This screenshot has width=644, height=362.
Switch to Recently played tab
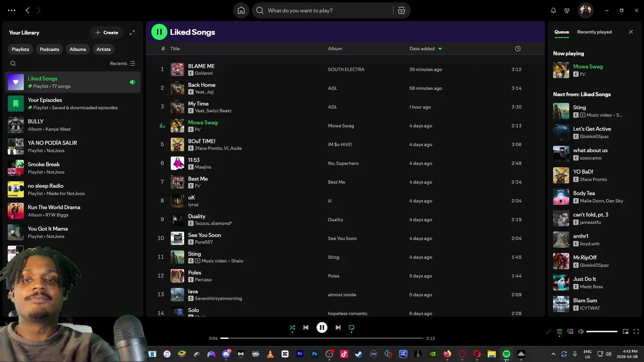pos(594,32)
